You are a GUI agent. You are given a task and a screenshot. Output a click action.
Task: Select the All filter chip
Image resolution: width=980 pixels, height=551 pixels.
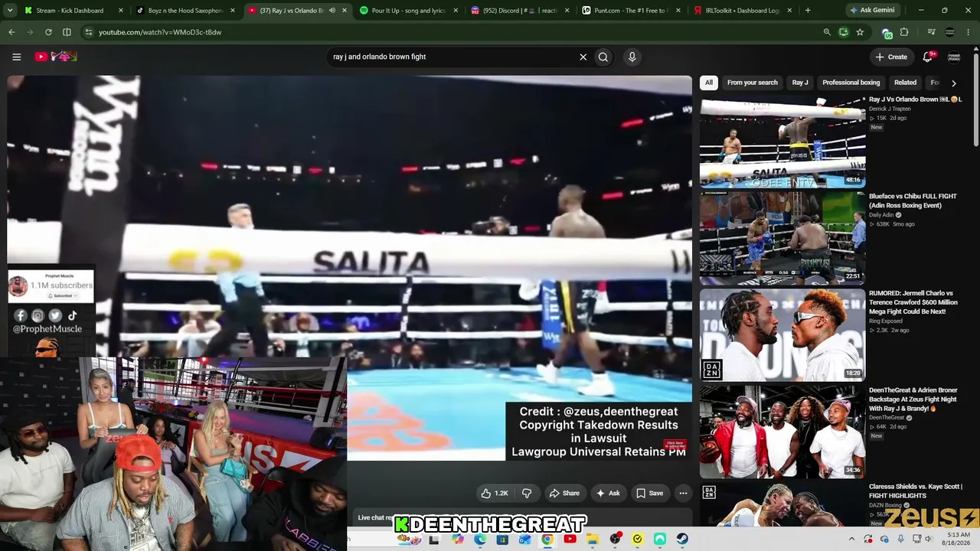[709, 83]
